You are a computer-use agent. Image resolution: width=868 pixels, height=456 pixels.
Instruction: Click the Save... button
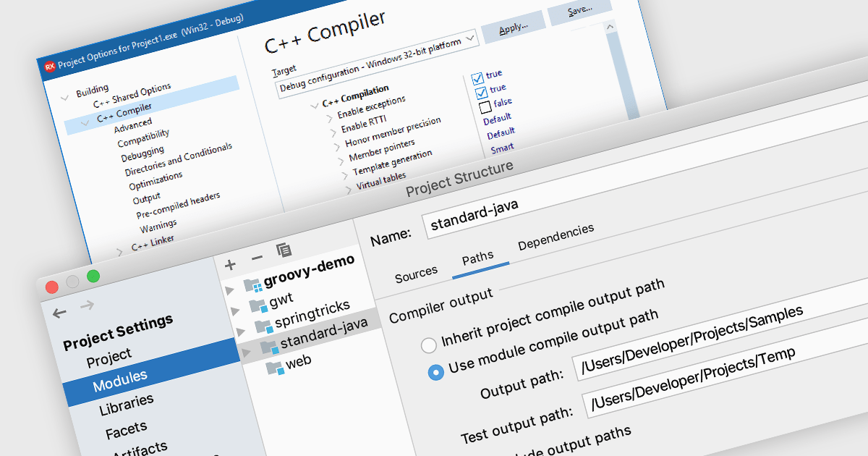coord(579,11)
